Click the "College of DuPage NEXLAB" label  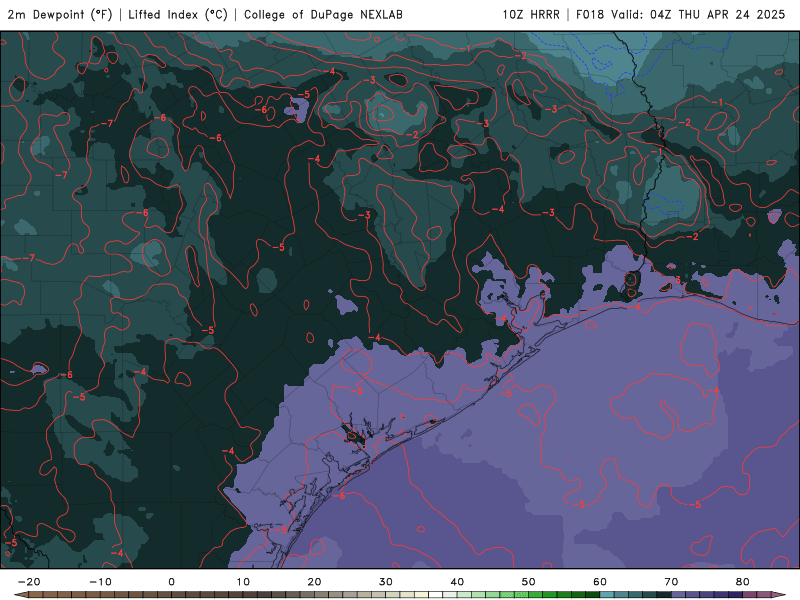coord(323,15)
